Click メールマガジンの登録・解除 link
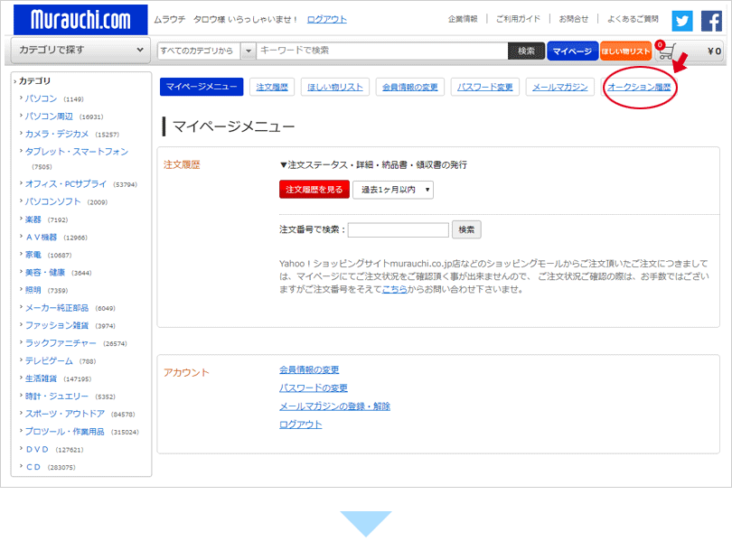This screenshot has height=560, width=732. [334, 406]
